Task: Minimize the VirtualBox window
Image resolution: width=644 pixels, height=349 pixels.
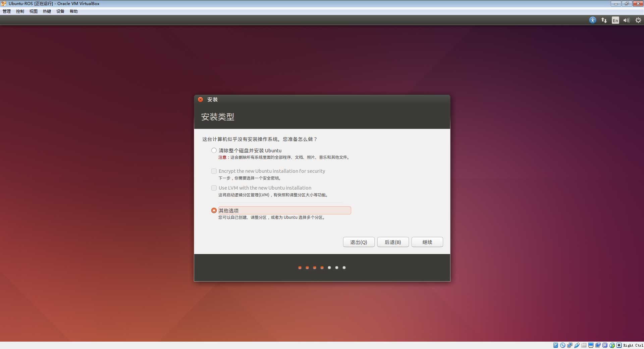Action: 616,4
